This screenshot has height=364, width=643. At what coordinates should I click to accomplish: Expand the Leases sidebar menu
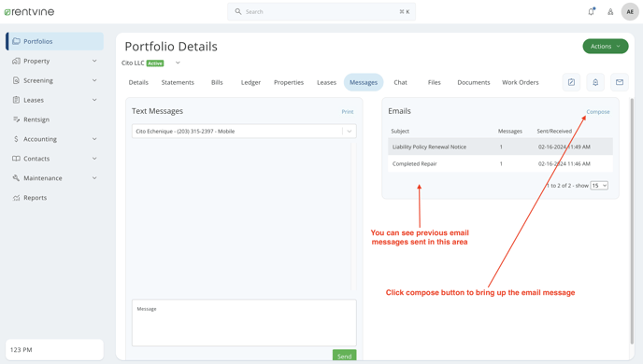pos(94,100)
